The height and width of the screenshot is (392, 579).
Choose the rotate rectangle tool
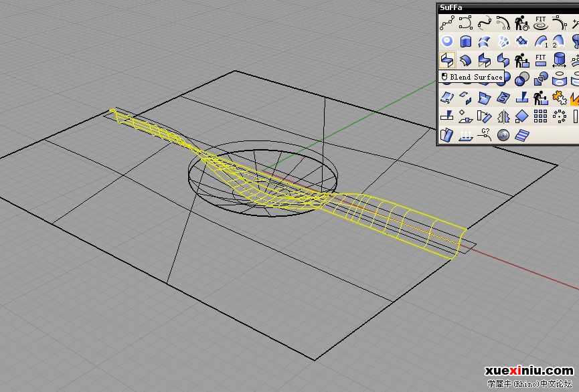(485, 116)
